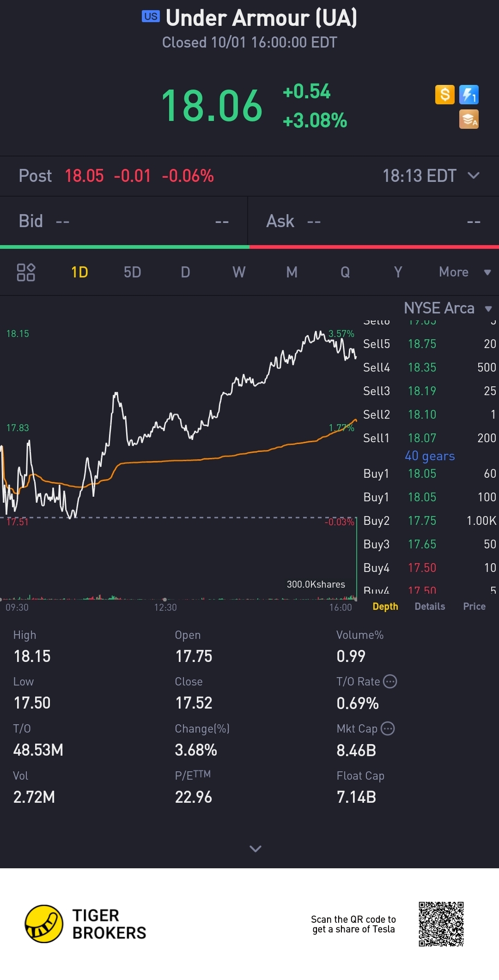499x980 pixels.
Task: Tap the Scan the QR code text
Action: 353,924
